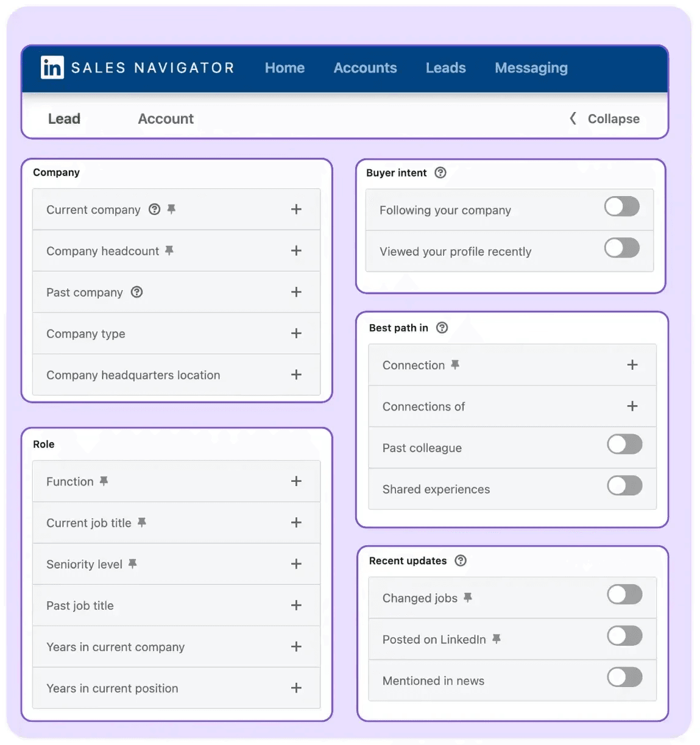Click help icon next to Current company
This screenshot has height=745, width=700.
[155, 209]
